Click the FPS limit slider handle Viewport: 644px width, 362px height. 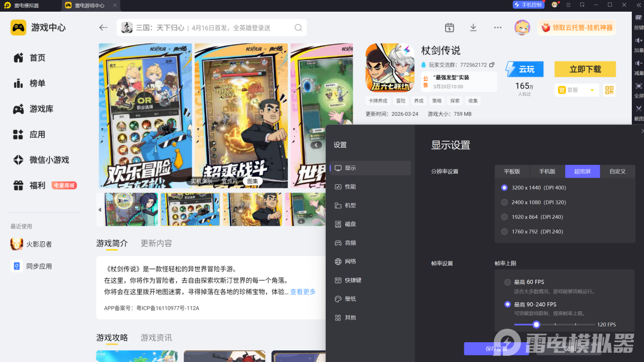click(x=536, y=324)
